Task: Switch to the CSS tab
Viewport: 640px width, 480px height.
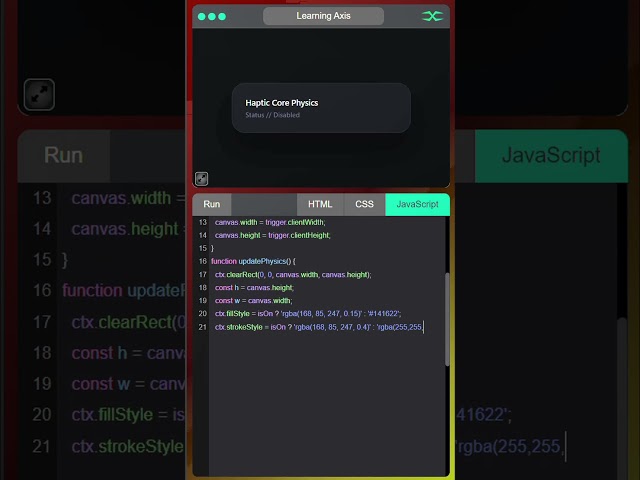Action: (x=364, y=204)
